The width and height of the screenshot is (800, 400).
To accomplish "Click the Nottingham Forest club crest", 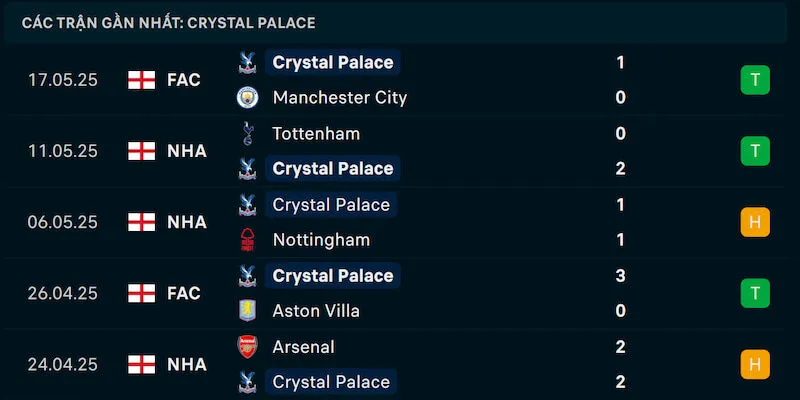I will 247,240.
